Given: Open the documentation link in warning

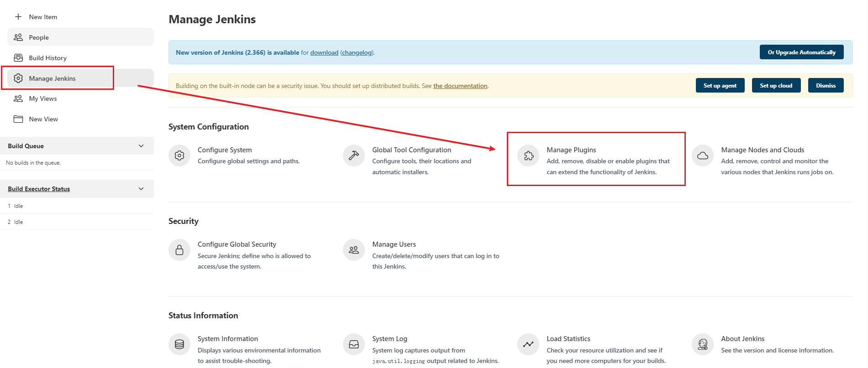Looking at the screenshot, I should coord(460,86).
